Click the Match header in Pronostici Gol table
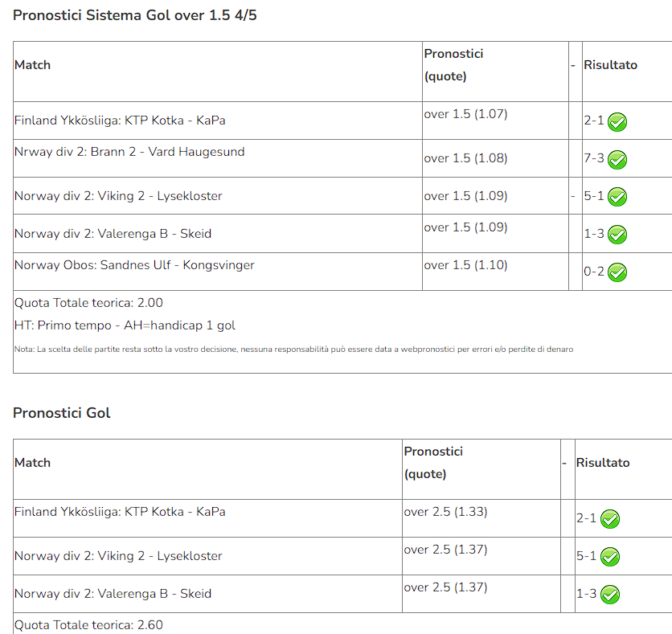The height and width of the screenshot is (634, 672). (32, 463)
